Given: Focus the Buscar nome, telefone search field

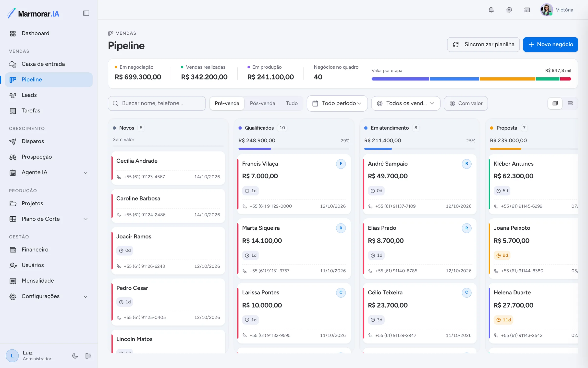Looking at the screenshot, I should (157, 103).
